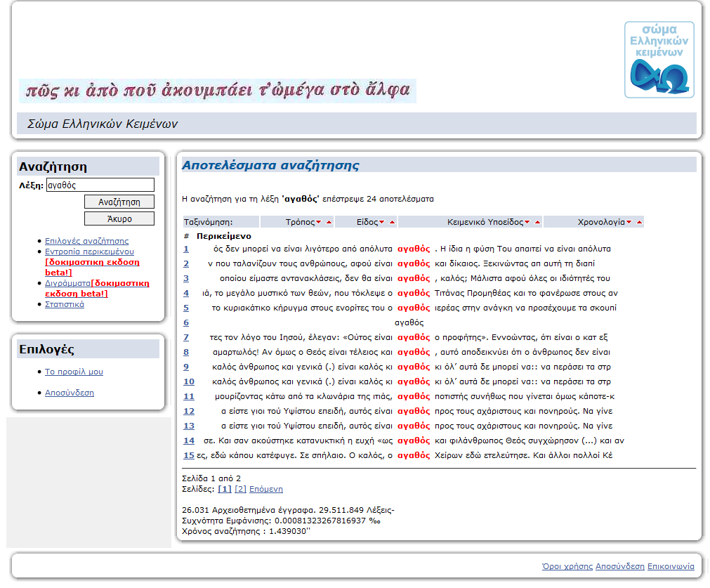Open the Στατιστικά link
This screenshot has height=588, width=710.
pos(65,304)
